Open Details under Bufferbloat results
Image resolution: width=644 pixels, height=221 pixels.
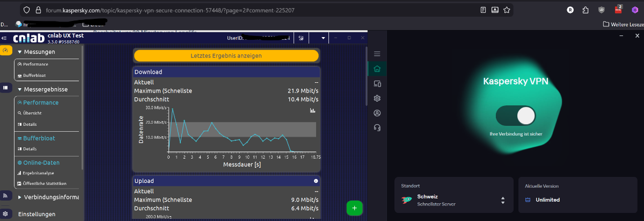[x=27, y=149]
